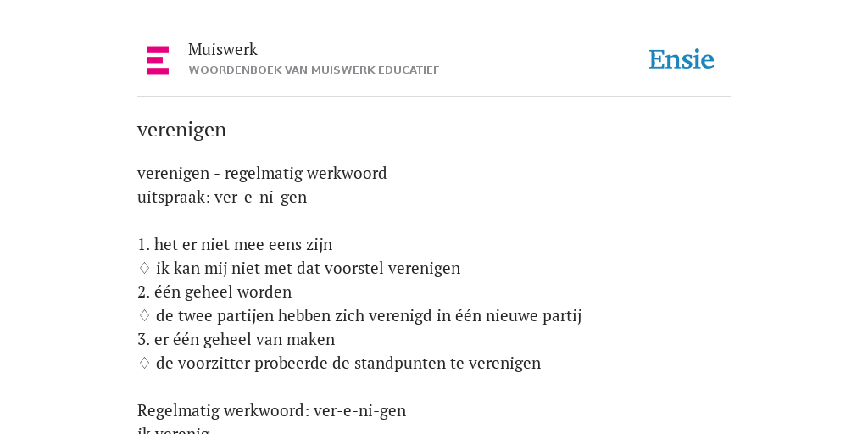Click example 'ik kan mij niet met dat voorstel verenigen'
868x434 pixels.
point(308,269)
